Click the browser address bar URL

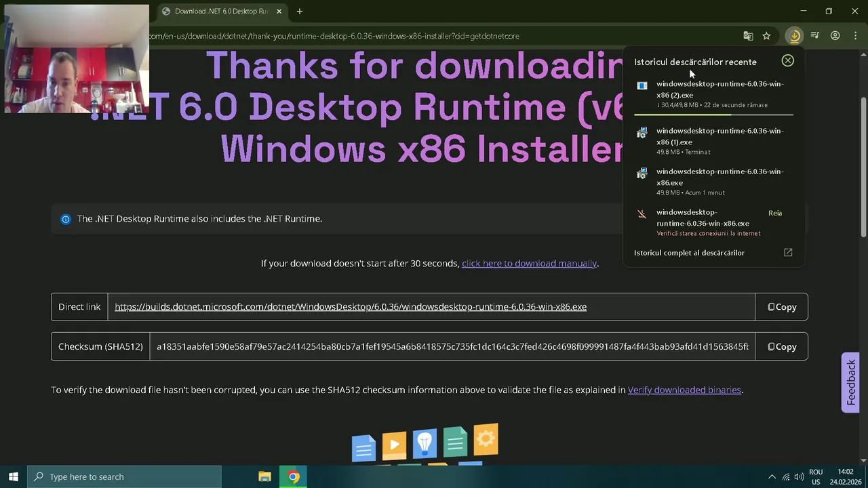point(334,36)
